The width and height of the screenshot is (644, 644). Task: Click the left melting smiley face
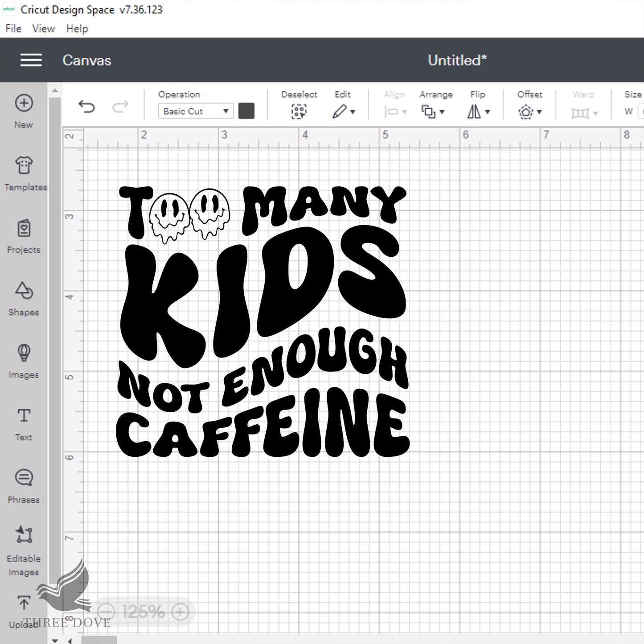pyautogui.click(x=168, y=219)
